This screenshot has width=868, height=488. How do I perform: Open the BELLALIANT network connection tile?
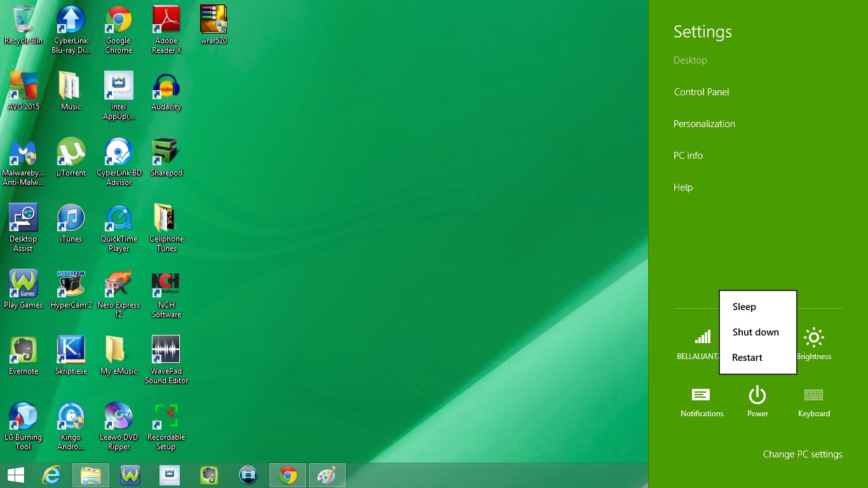tap(698, 344)
